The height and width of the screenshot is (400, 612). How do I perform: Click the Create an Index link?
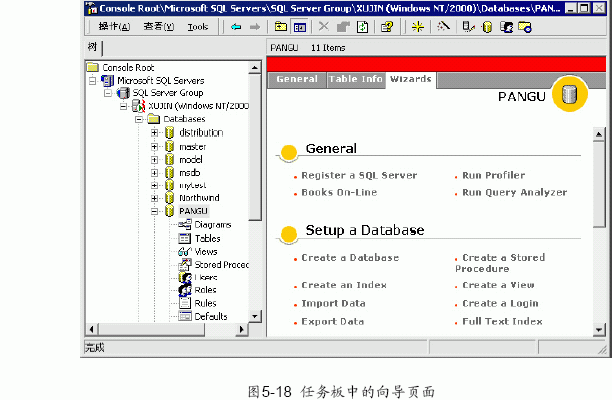point(344,285)
